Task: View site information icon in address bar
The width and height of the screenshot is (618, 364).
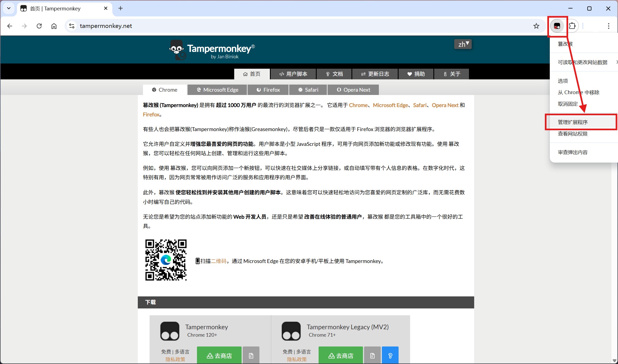Action: coord(72,26)
